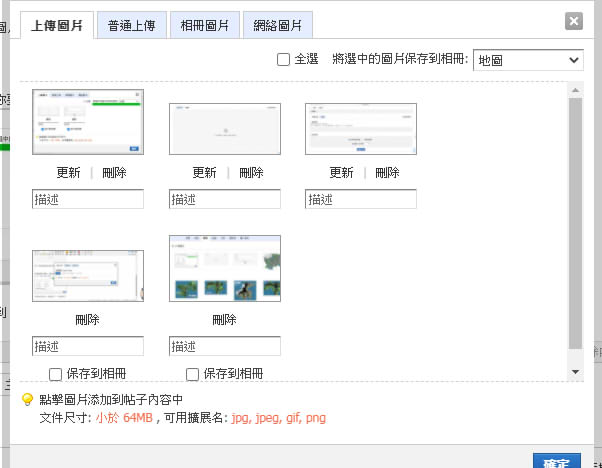Tick the 全選 checkbox

pyautogui.click(x=283, y=60)
